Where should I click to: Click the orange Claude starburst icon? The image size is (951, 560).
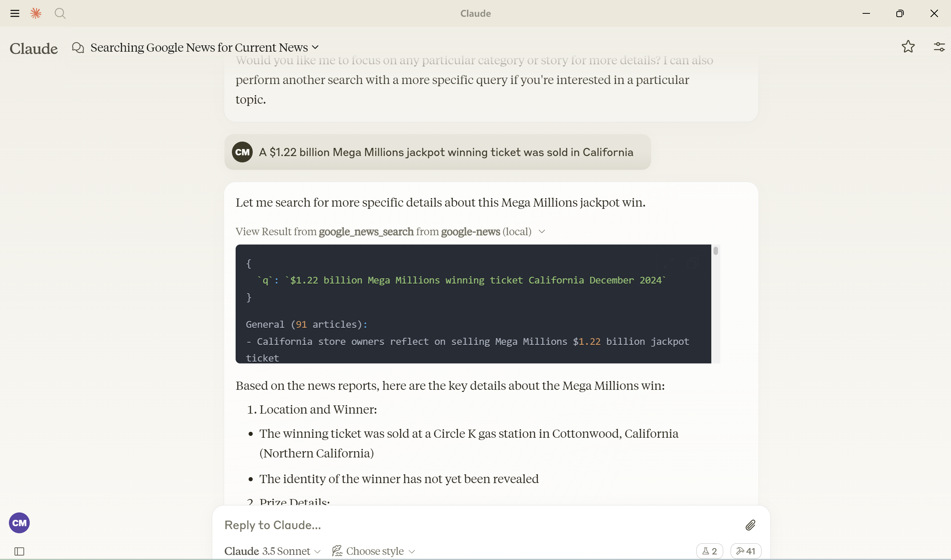click(36, 14)
